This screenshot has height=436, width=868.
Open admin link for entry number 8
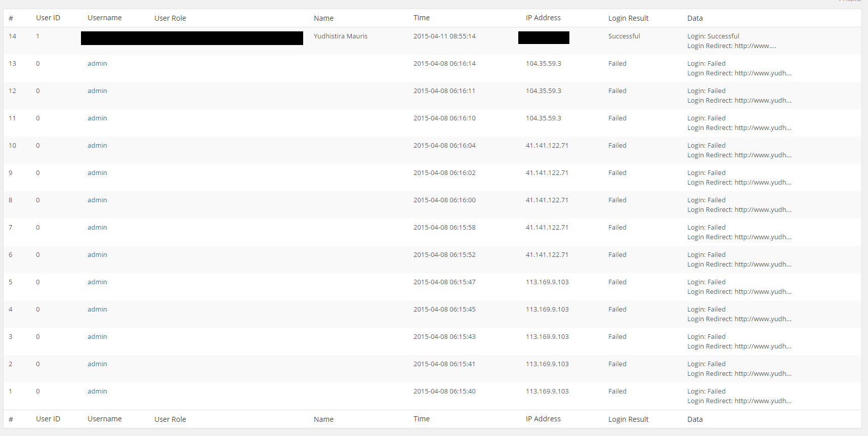tap(97, 200)
